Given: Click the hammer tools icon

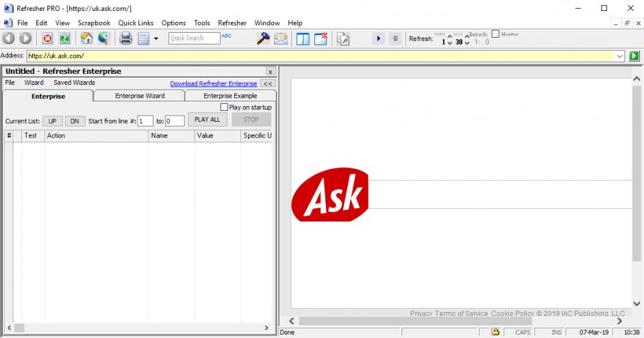Looking at the screenshot, I should 263,38.
